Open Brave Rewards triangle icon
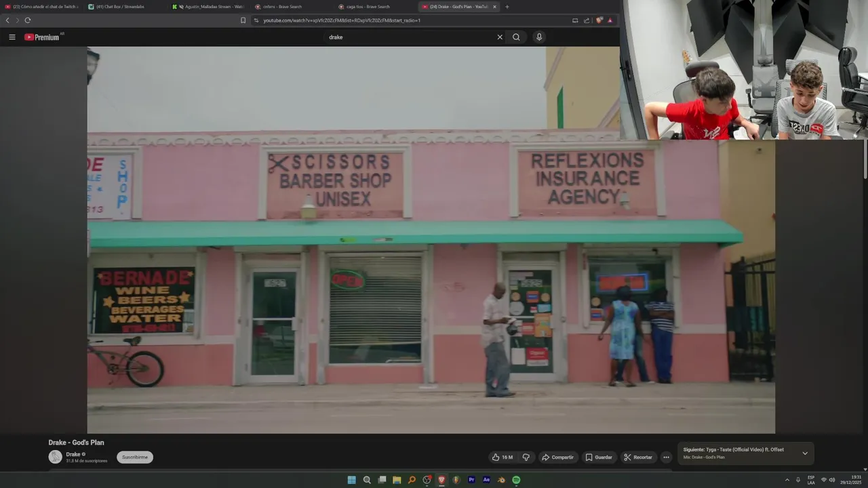 (x=610, y=20)
